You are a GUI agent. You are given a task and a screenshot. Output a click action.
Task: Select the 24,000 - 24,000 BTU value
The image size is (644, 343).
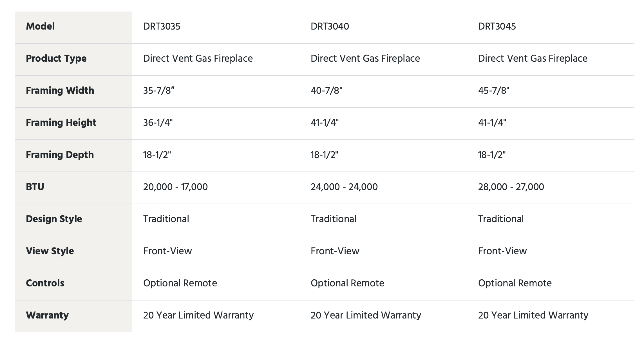click(344, 187)
